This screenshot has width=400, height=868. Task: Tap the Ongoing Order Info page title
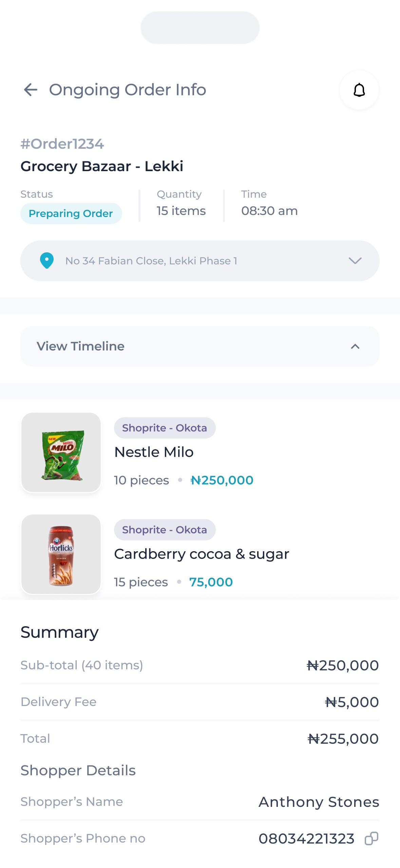[128, 90]
